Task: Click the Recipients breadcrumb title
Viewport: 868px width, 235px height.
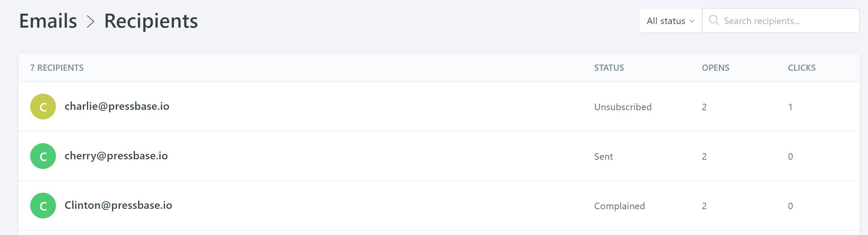Action: point(151,21)
